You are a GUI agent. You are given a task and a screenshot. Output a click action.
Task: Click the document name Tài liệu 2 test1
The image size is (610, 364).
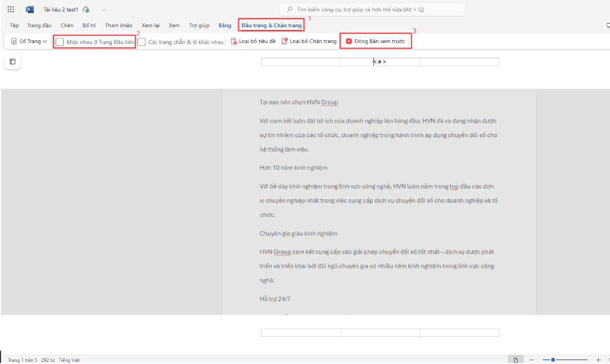pyautogui.click(x=61, y=9)
